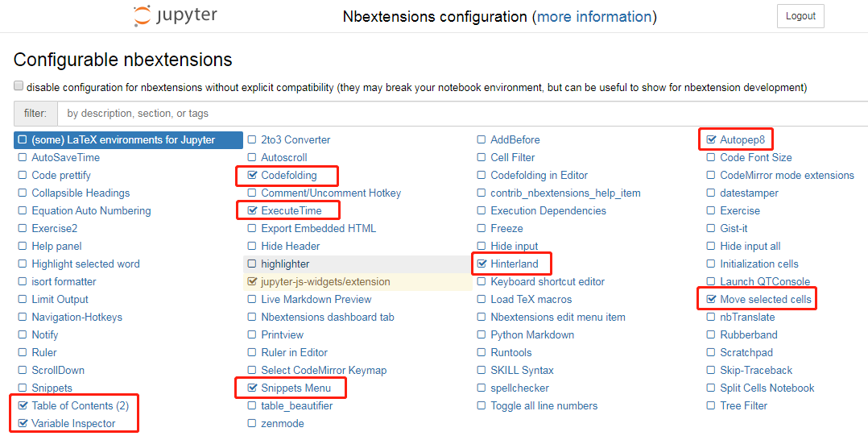The image size is (868, 436).
Task: Enable the Collapsible Headings extension
Action: (x=23, y=193)
